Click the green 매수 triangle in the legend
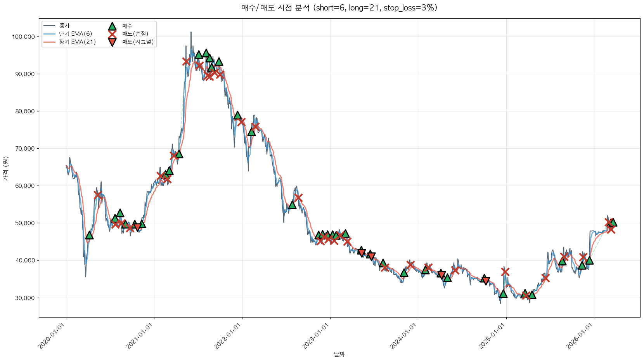The width and height of the screenshot is (644, 361). click(x=112, y=26)
